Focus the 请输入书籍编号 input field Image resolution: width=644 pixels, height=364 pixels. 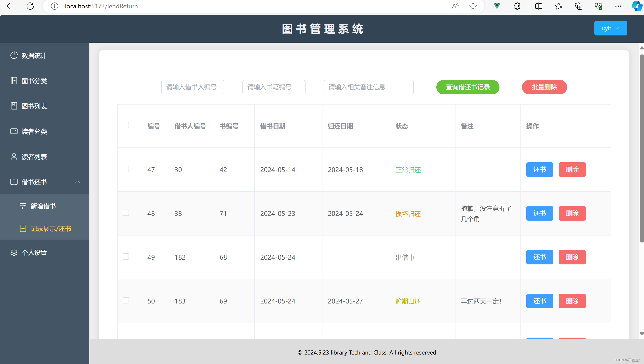274,87
